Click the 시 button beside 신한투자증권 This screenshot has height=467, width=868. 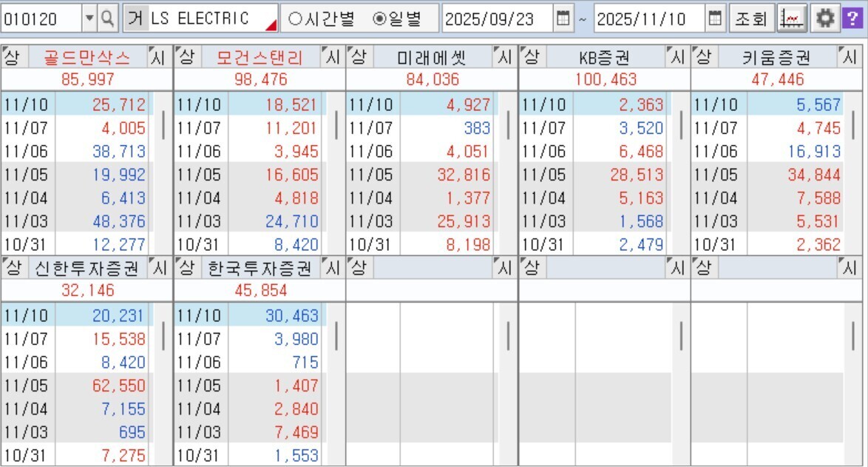click(159, 268)
